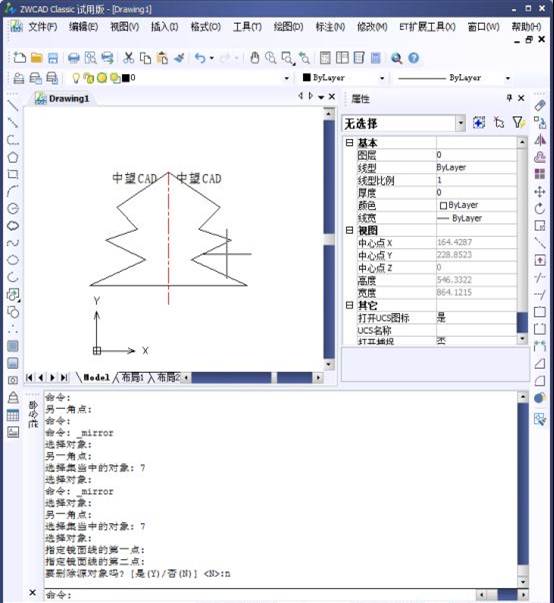Click the black layer color swatch
Image resolution: width=554 pixels, height=603 pixels.
coord(126,78)
